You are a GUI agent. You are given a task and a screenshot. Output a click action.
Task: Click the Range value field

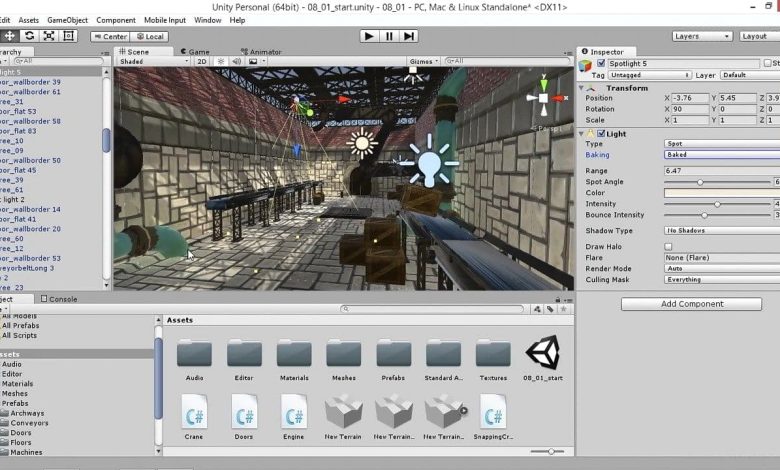[722, 171]
